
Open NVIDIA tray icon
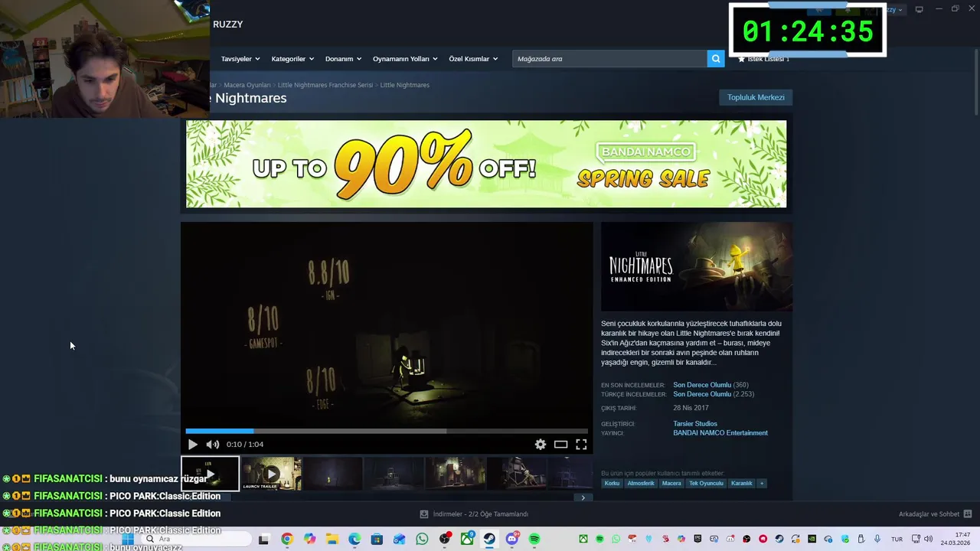812,539
